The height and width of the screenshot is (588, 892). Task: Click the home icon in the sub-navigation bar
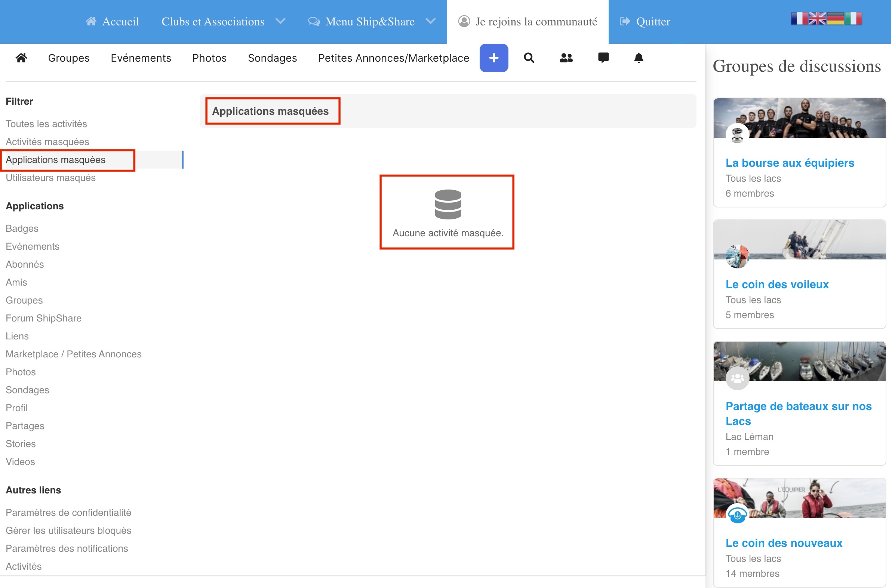coord(21,58)
